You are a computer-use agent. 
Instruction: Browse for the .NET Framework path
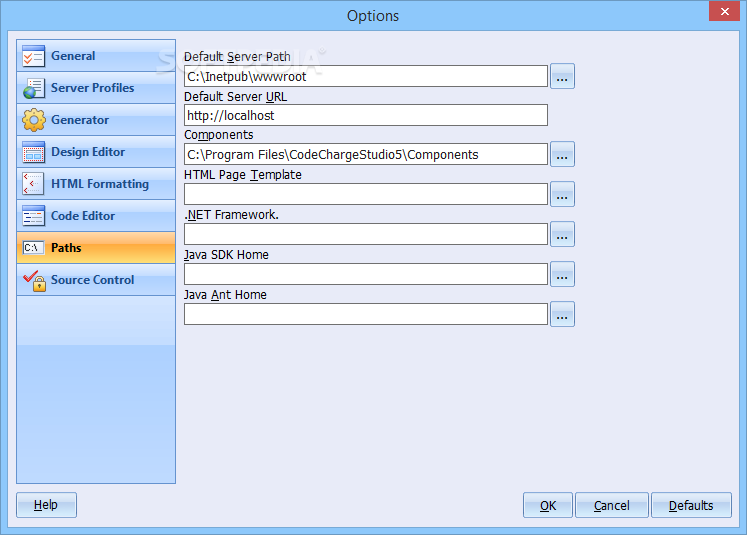[562, 234]
